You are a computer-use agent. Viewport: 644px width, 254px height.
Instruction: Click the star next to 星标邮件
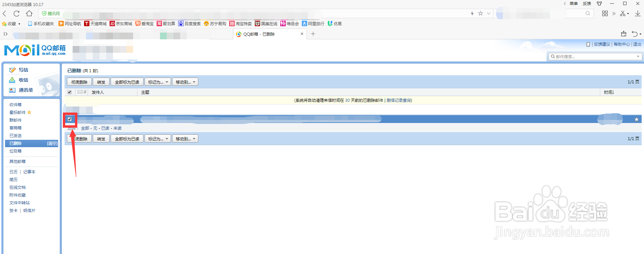29,112
